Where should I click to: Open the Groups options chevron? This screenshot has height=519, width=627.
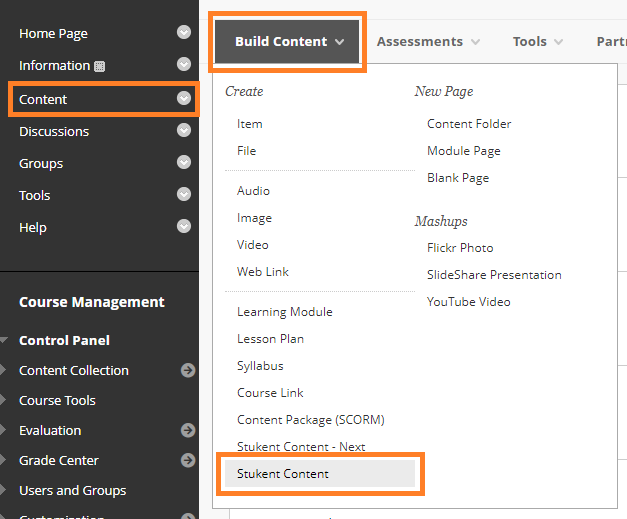184,162
